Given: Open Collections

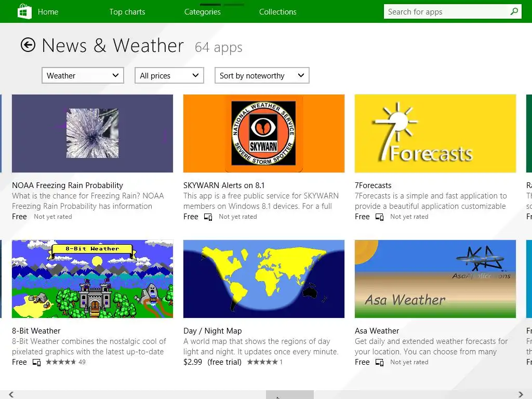Looking at the screenshot, I should (278, 12).
